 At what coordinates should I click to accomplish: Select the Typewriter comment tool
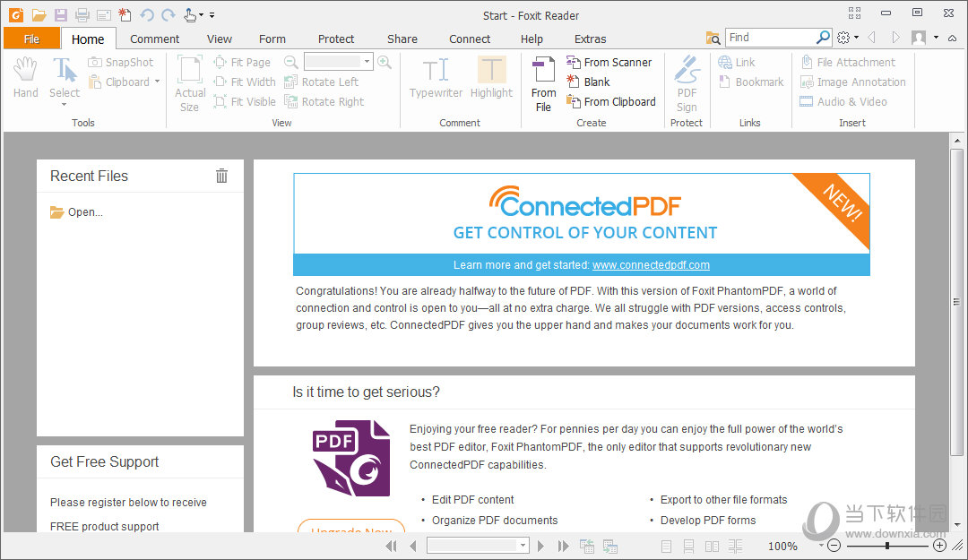436,77
